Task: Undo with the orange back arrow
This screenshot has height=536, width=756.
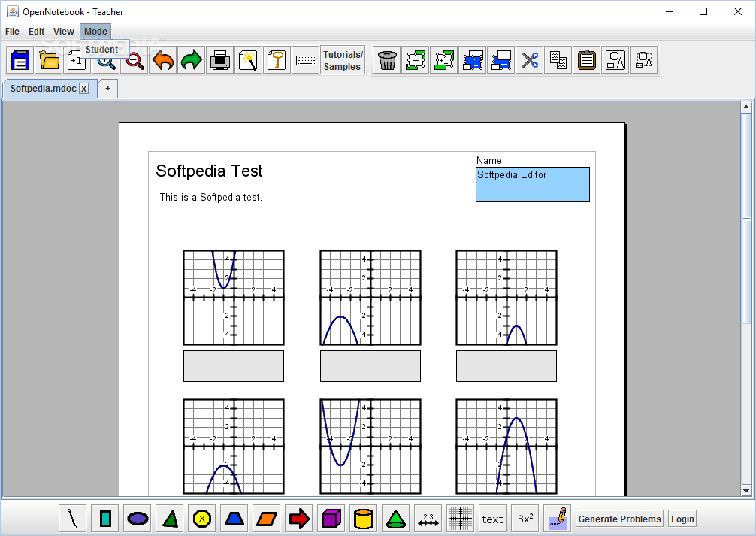Action: (163, 60)
